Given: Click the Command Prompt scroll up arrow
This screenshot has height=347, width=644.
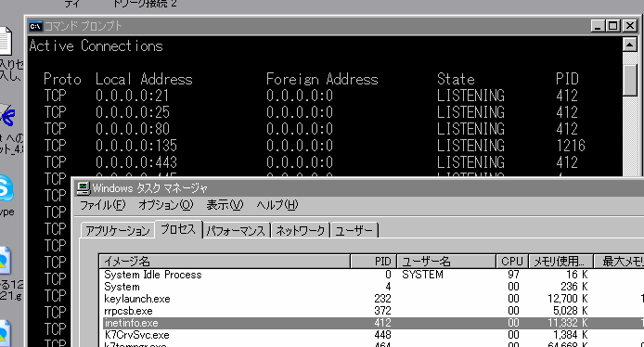Looking at the screenshot, I should (x=630, y=45).
